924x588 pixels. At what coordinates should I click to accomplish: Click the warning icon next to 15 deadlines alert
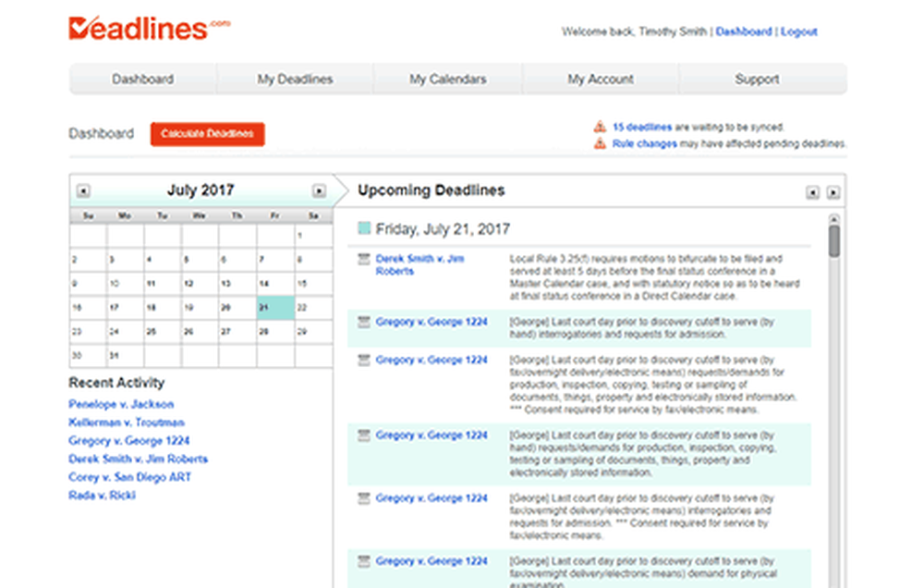(600, 126)
